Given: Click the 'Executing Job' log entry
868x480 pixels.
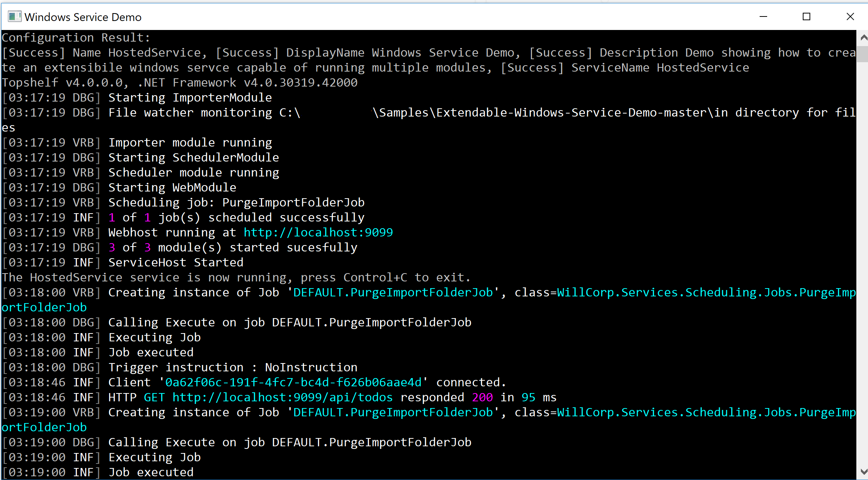Looking at the screenshot, I should 154,337.
